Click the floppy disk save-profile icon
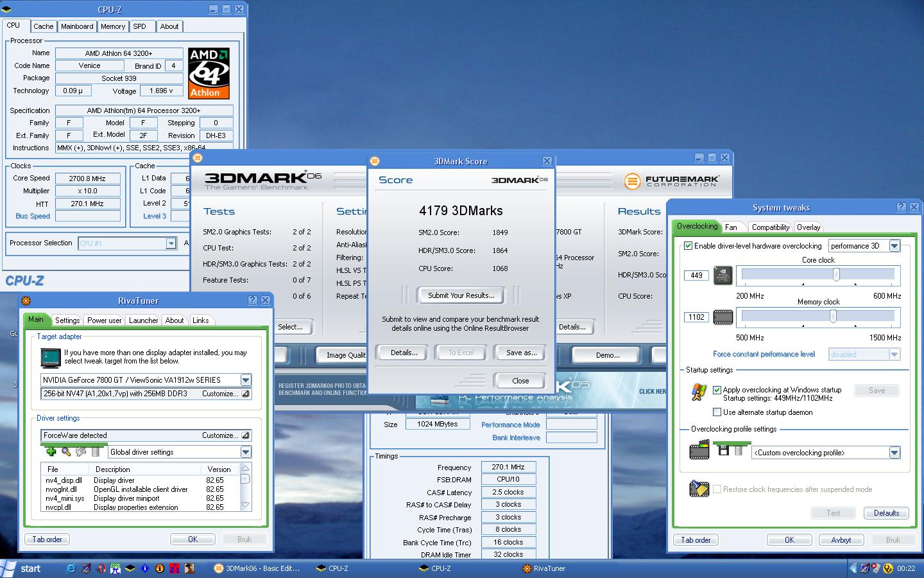Screen dimensions: 924x578 [724, 451]
